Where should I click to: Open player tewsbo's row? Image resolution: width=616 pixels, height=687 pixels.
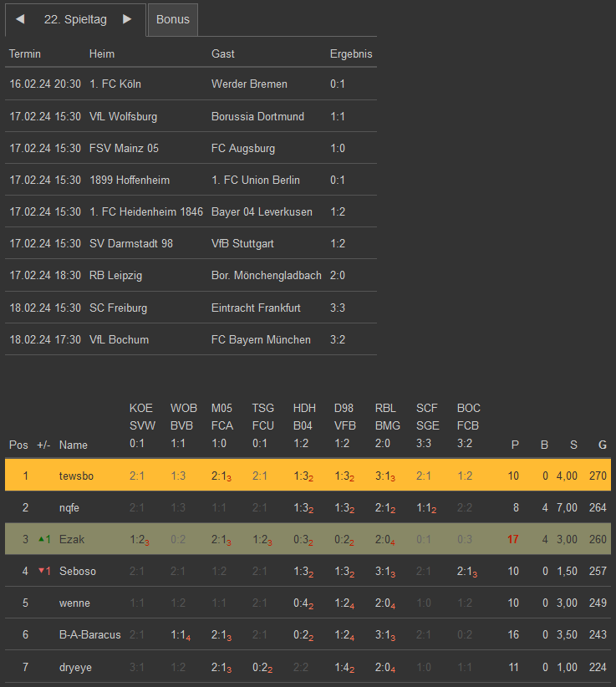(76, 476)
